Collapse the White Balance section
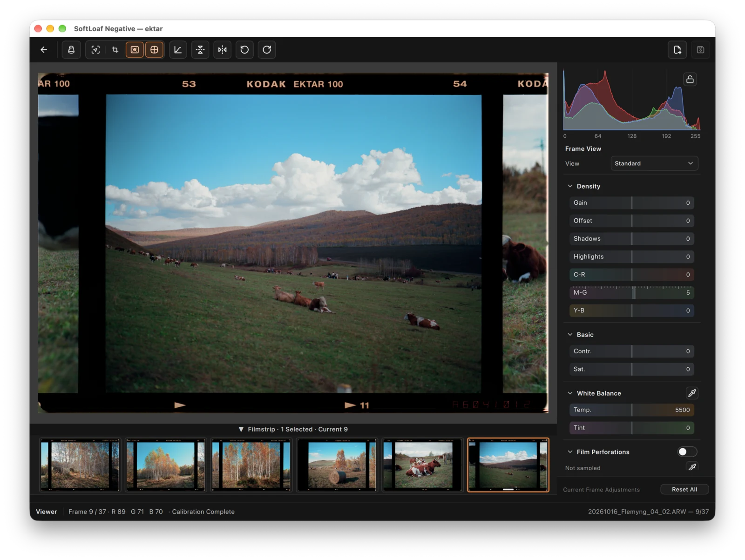This screenshot has height=560, width=745. pyautogui.click(x=570, y=393)
